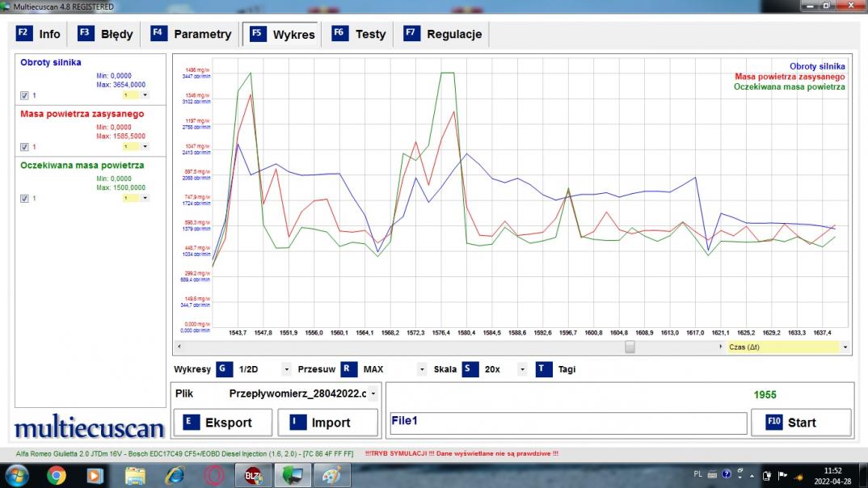Screen dimensions: 868x488
Task: Open the Plik file selection dropdown
Action: 373,394
